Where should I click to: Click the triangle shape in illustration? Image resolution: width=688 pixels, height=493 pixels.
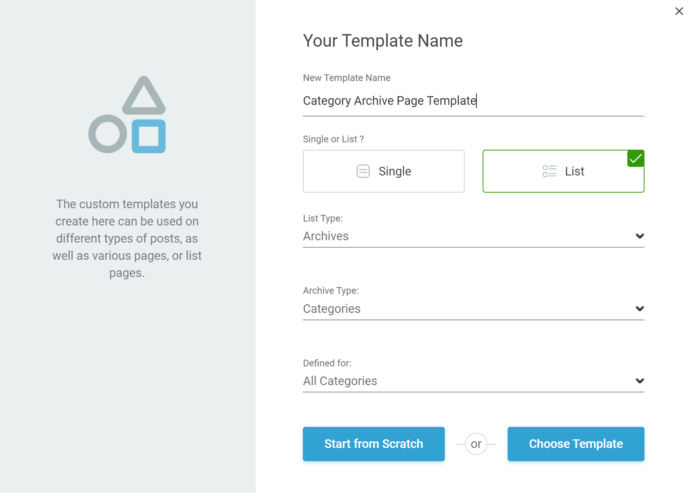144,96
